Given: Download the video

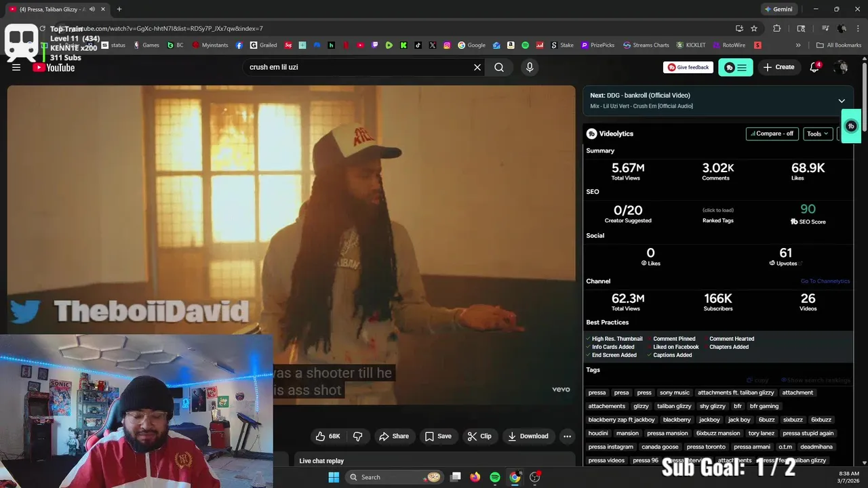Looking at the screenshot, I should click(528, 436).
